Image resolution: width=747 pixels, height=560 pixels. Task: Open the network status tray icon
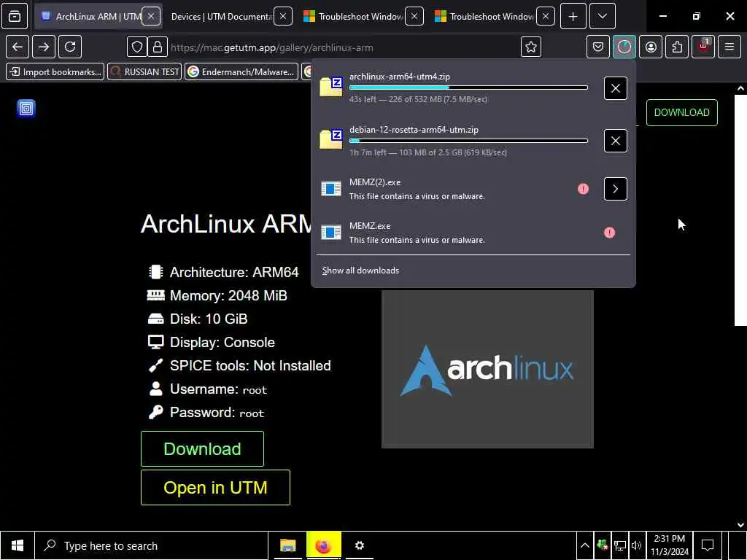tap(619, 545)
